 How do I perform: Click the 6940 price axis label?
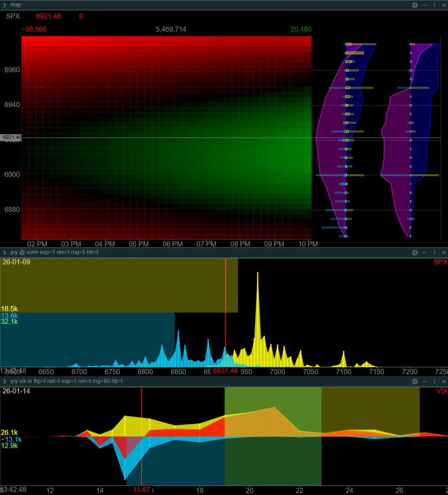click(11, 105)
